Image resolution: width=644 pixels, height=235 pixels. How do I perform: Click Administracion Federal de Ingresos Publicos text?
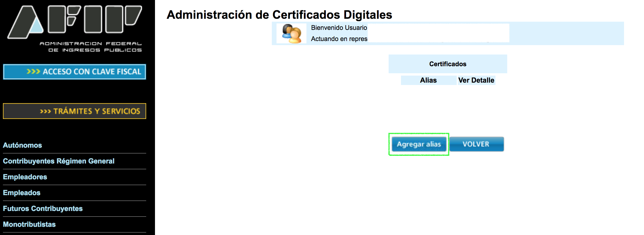click(91, 47)
